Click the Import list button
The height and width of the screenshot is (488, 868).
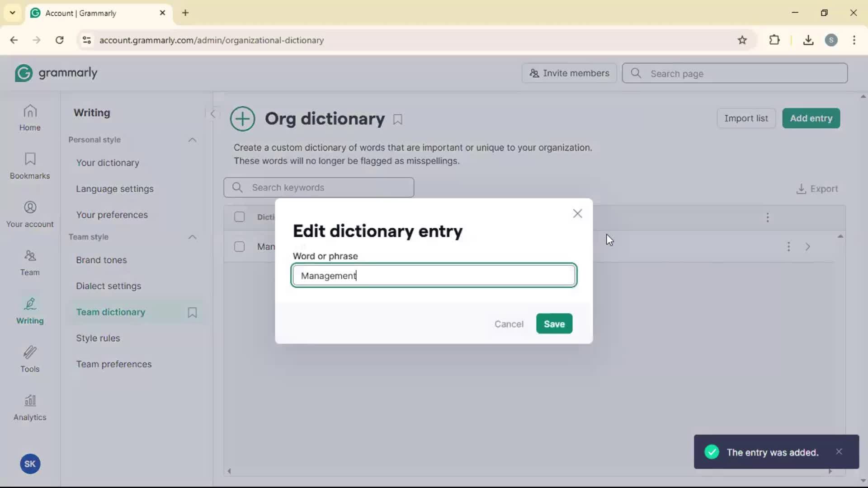click(x=745, y=118)
